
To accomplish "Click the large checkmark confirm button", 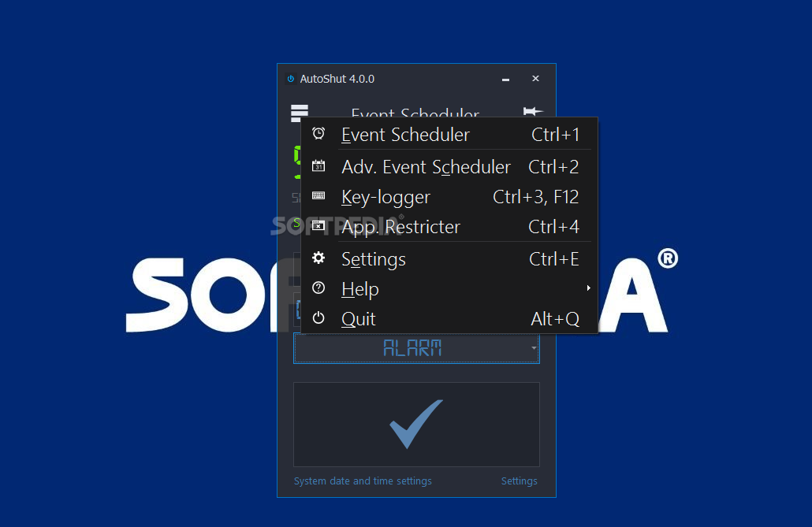I will click(x=416, y=425).
